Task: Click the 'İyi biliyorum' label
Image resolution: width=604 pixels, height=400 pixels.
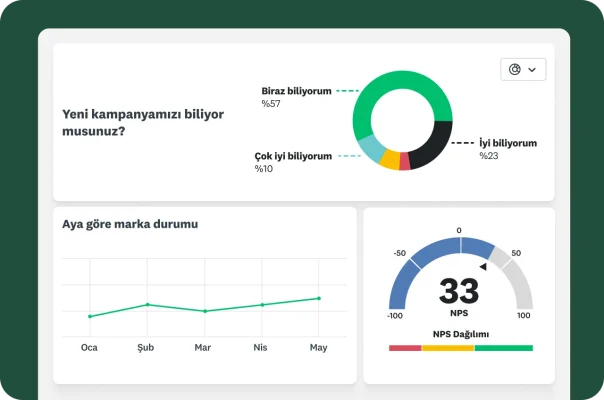Action: (x=508, y=143)
